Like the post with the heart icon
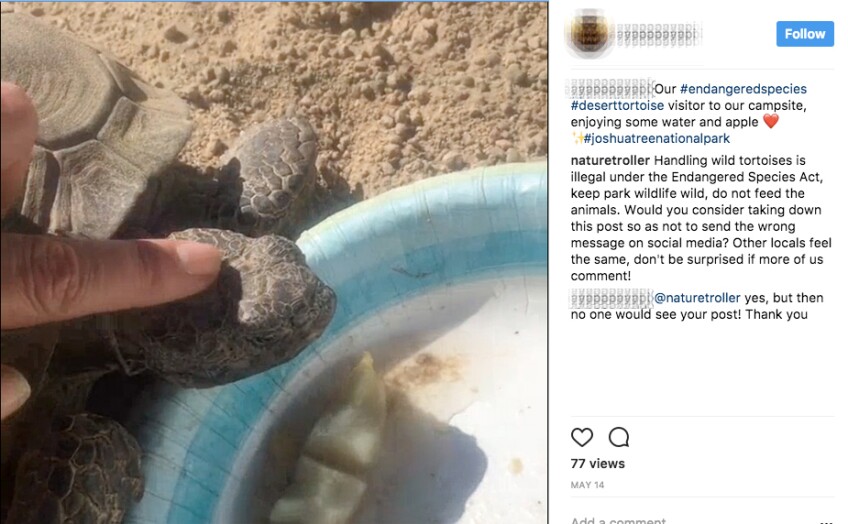Viewport: 848px width, 524px height. [x=582, y=437]
